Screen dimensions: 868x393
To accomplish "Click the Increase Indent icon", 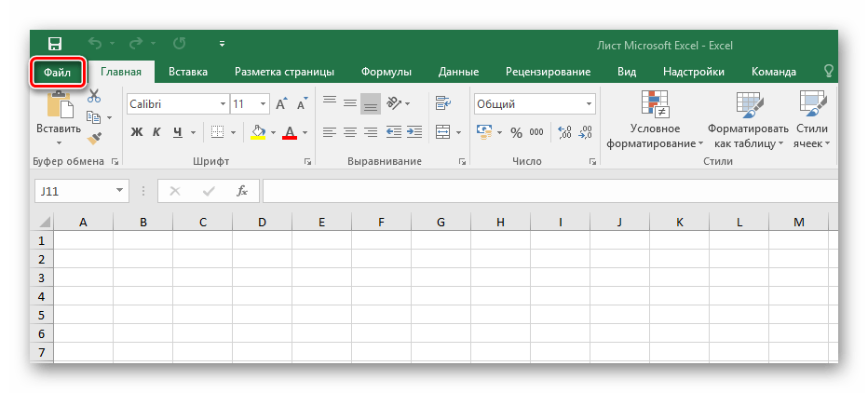I will (x=414, y=132).
